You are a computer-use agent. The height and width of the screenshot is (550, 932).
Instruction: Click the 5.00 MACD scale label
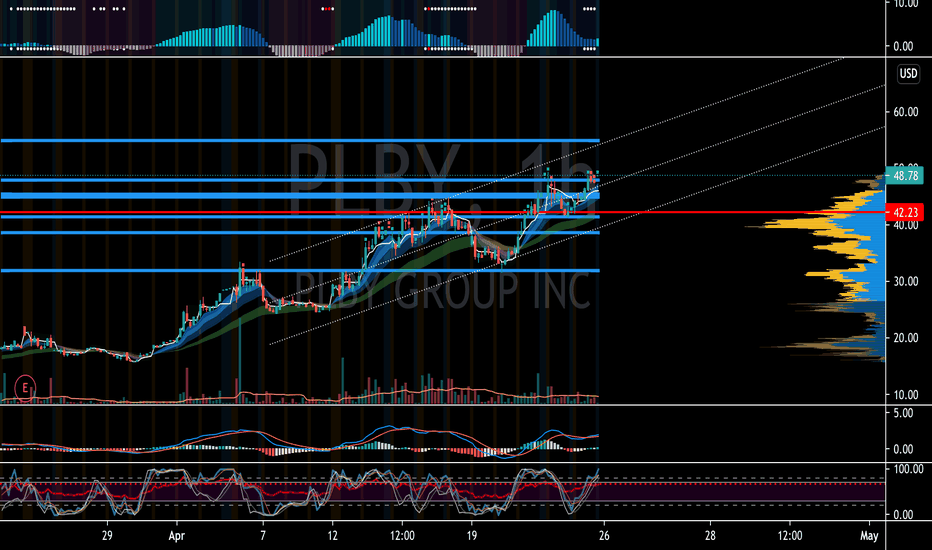[x=903, y=413]
